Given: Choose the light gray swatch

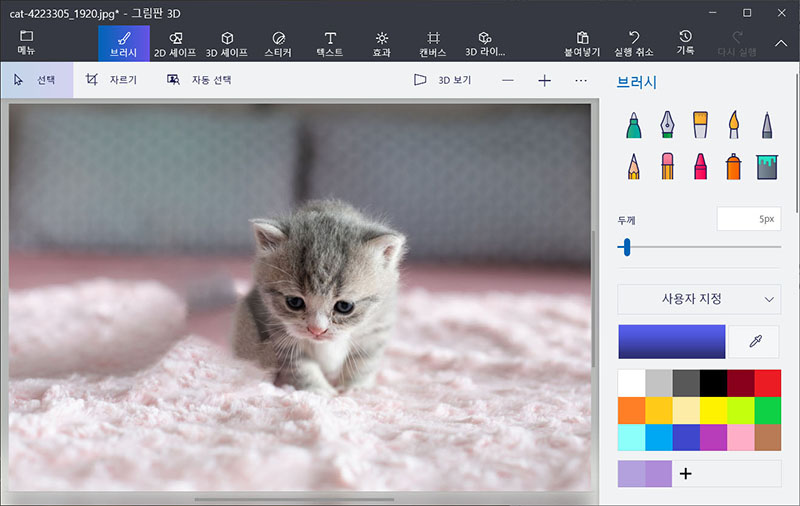Looking at the screenshot, I should click(659, 383).
